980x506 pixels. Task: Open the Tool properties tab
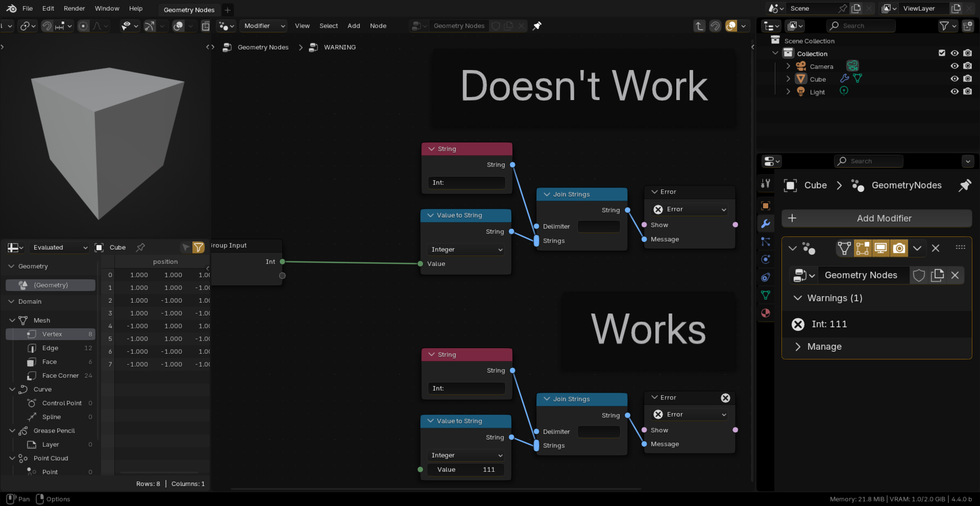click(766, 184)
